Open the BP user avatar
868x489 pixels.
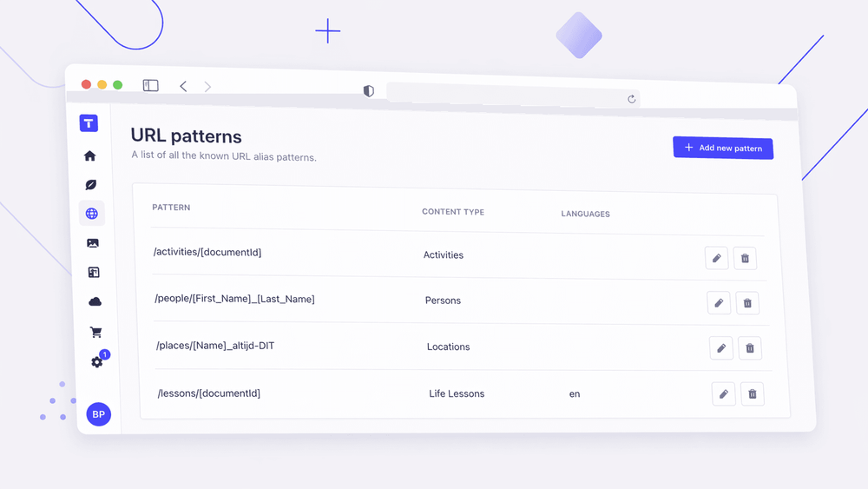tap(99, 414)
